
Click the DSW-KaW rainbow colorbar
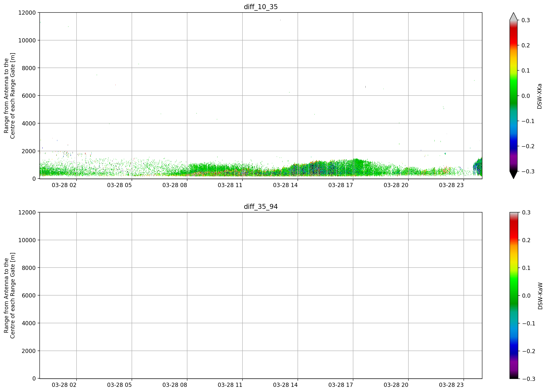click(513, 295)
